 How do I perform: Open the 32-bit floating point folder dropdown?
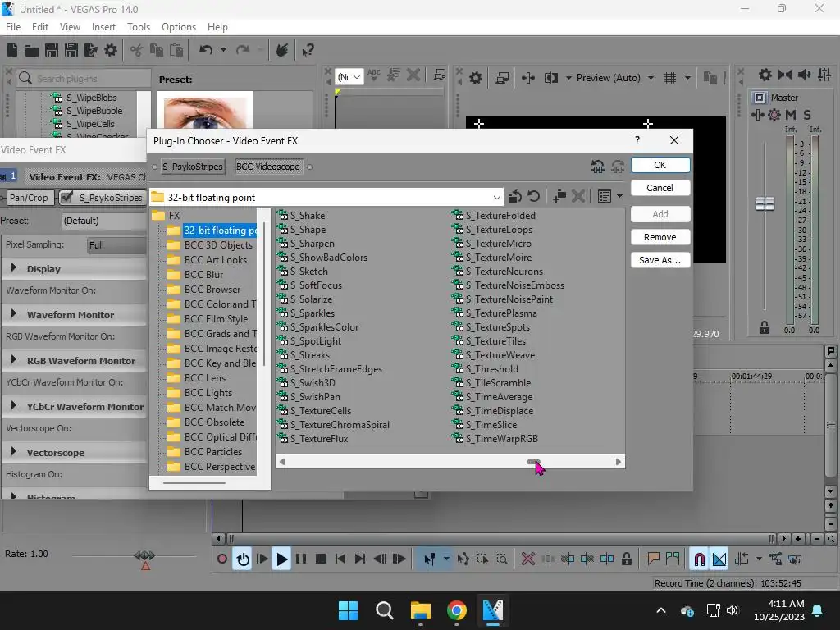click(x=496, y=197)
